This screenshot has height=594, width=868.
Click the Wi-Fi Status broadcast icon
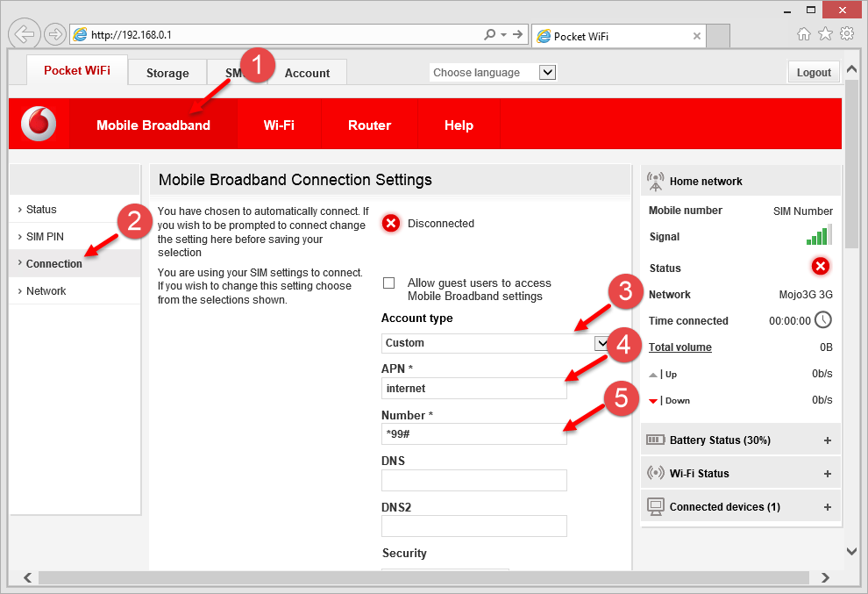coord(656,473)
